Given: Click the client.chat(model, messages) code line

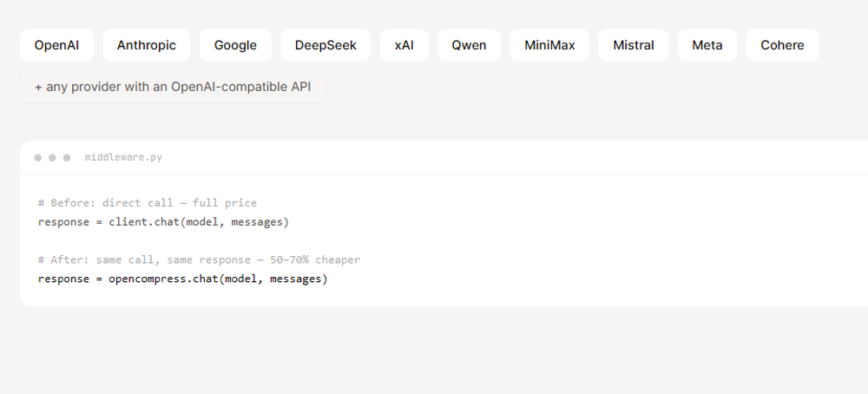Looking at the screenshot, I should pos(163,222).
